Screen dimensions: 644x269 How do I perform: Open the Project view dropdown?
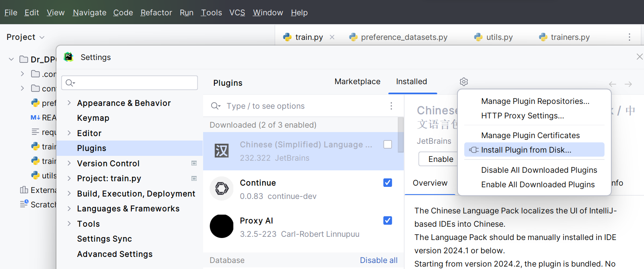(25, 37)
